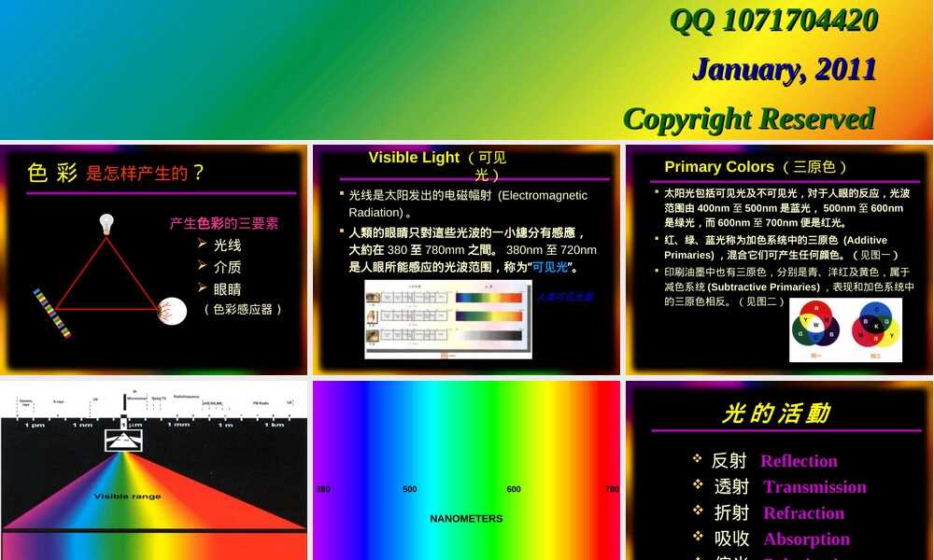This screenshot has height=560, width=934.
Task: Click the blue '可见光' highlighted word
Action: point(549,267)
